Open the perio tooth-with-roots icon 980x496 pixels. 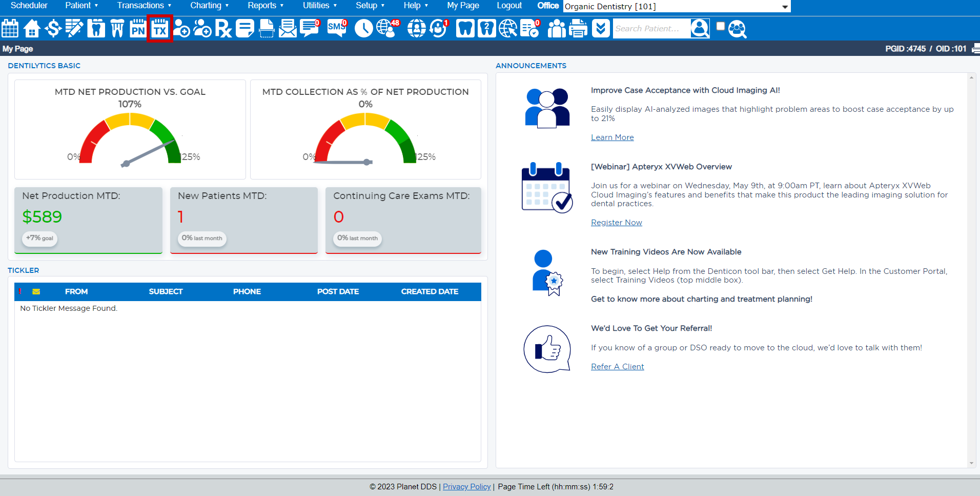(x=117, y=28)
